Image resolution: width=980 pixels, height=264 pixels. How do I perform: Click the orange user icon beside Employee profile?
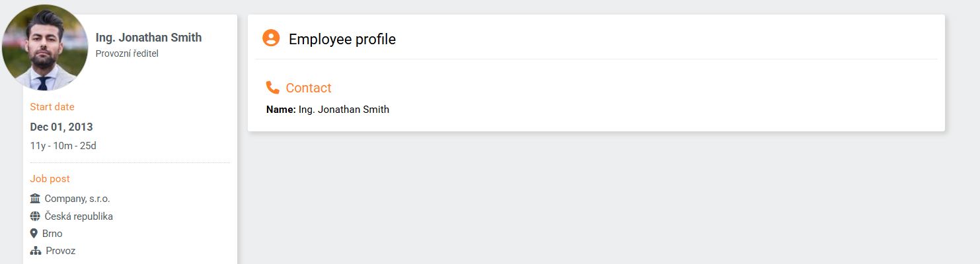tap(271, 38)
